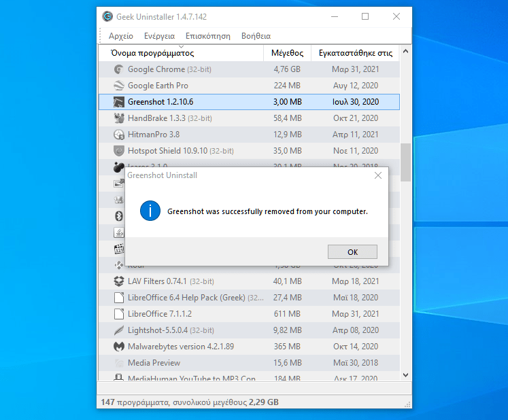Click the Μαϊ 30, 2018 install date
This screenshot has height=420, width=508.
coord(356,363)
